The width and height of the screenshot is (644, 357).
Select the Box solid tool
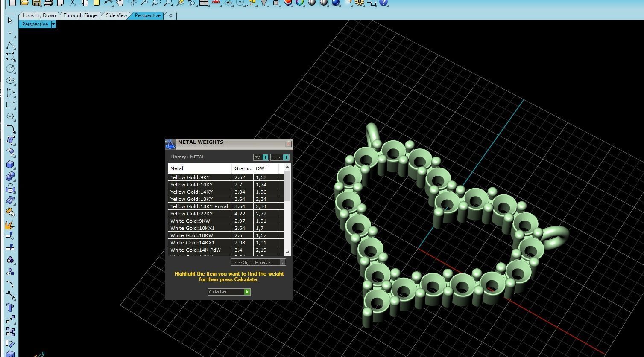(x=10, y=164)
